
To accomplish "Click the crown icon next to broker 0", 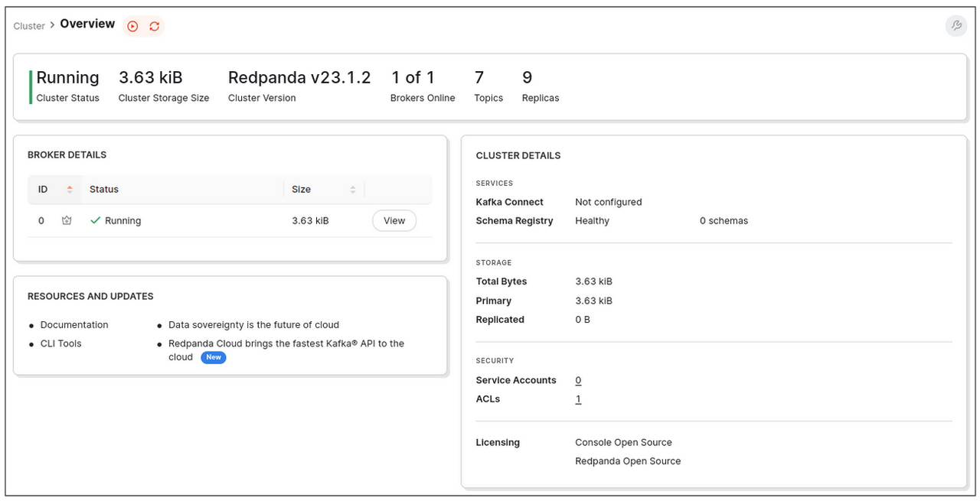I will pyautogui.click(x=67, y=220).
